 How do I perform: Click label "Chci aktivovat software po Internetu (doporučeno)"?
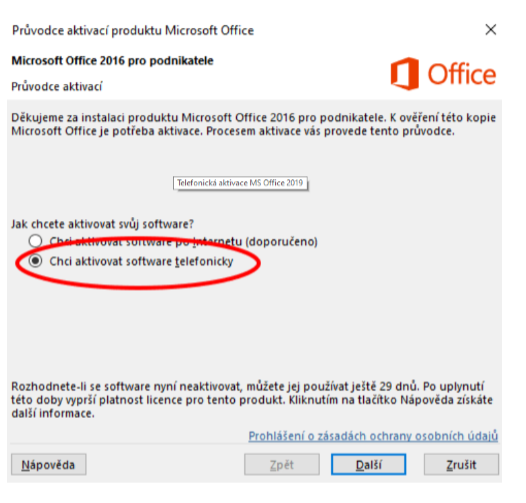(183, 242)
